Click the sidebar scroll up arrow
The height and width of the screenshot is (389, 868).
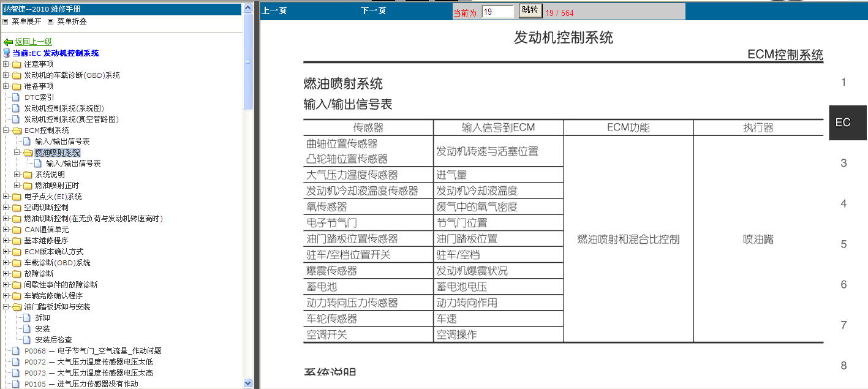click(x=248, y=8)
